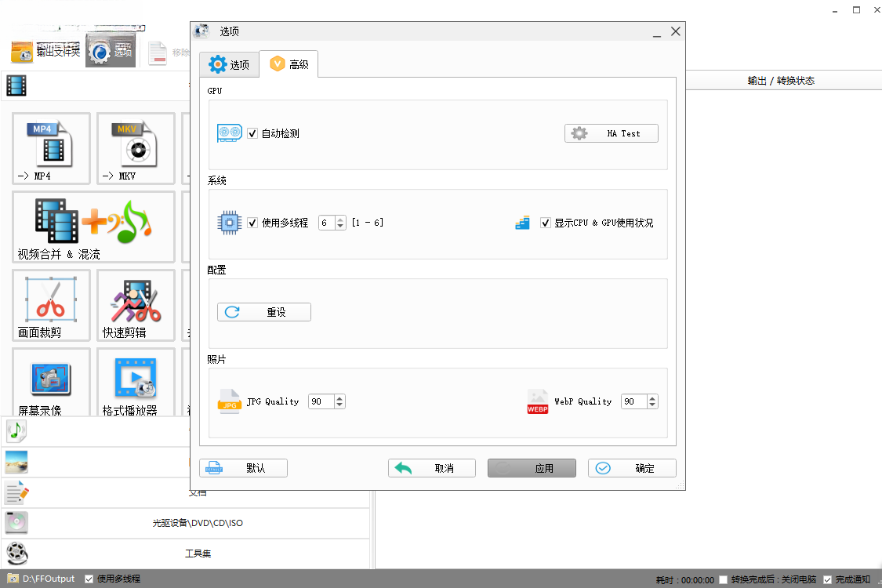Click 取消 to cancel options
The image size is (882, 588).
coord(431,468)
